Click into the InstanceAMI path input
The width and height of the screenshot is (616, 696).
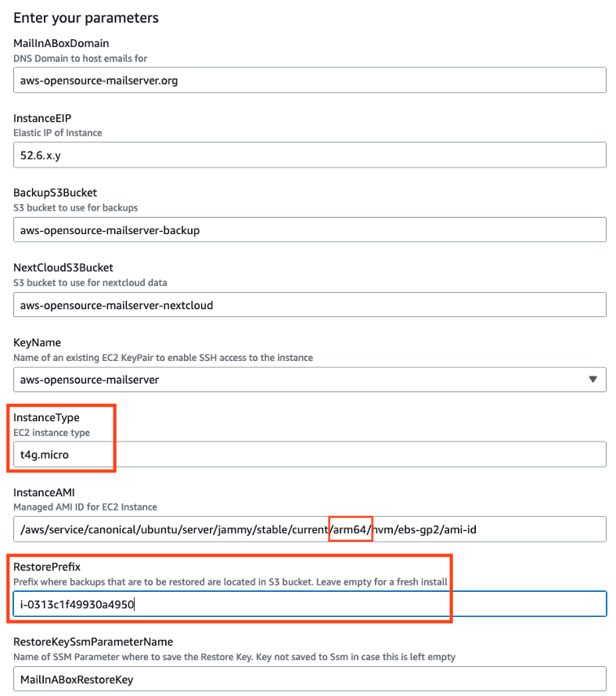pyautogui.click(x=308, y=528)
